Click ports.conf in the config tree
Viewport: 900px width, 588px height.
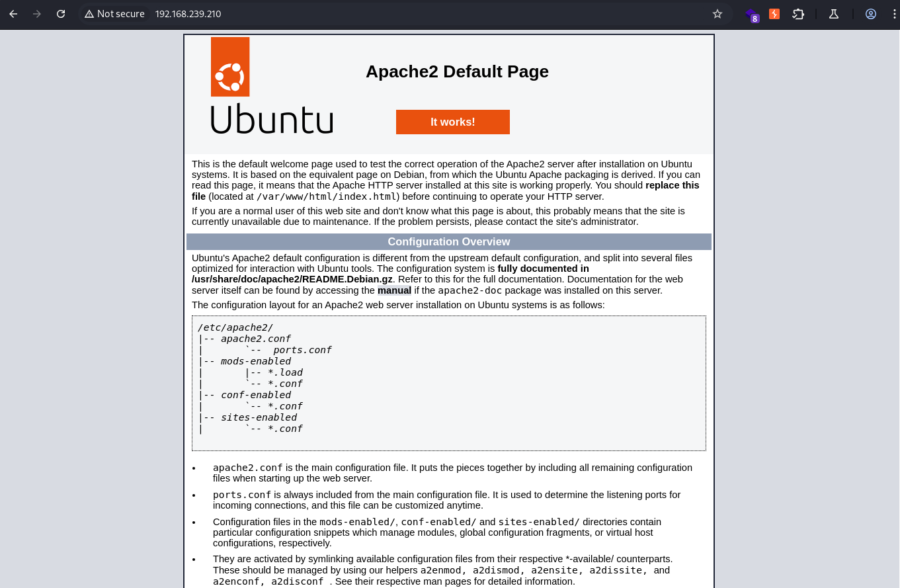click(x=302, y=350)
